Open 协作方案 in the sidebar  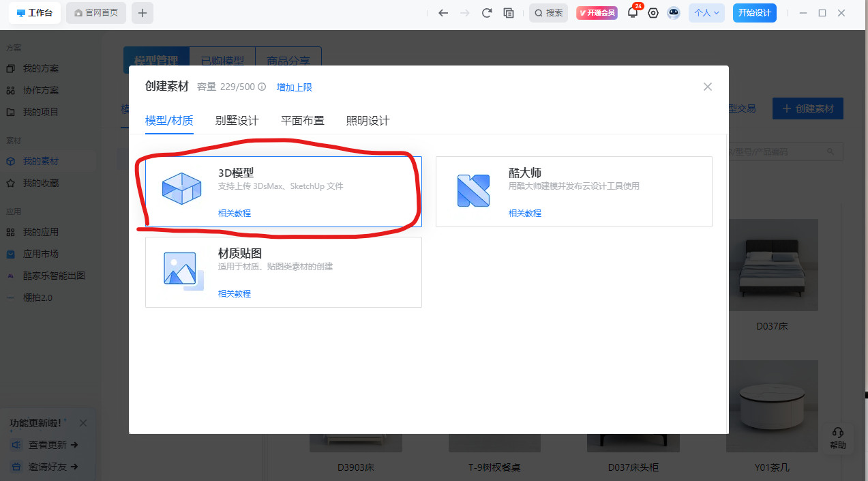tap(41, 90)
